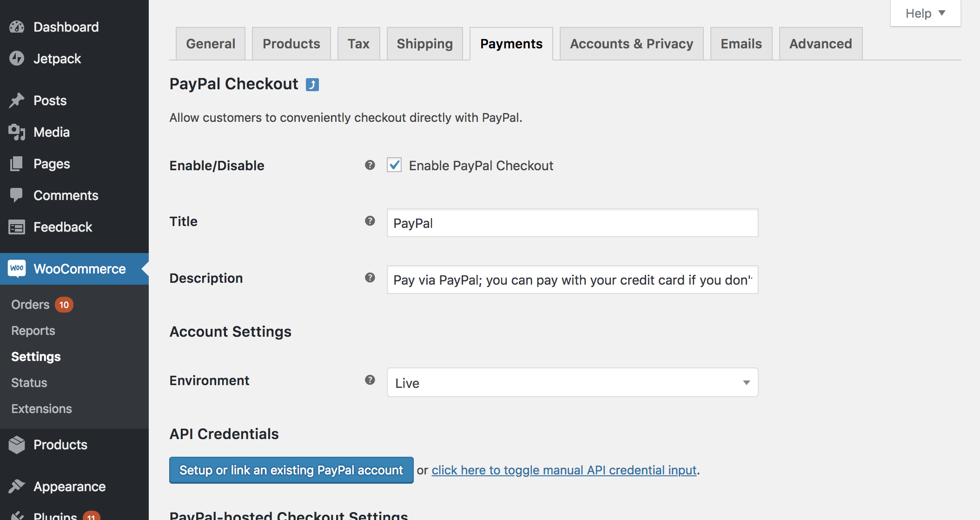Click the return arrow beside PayPal Checkout

coord(312,85)
